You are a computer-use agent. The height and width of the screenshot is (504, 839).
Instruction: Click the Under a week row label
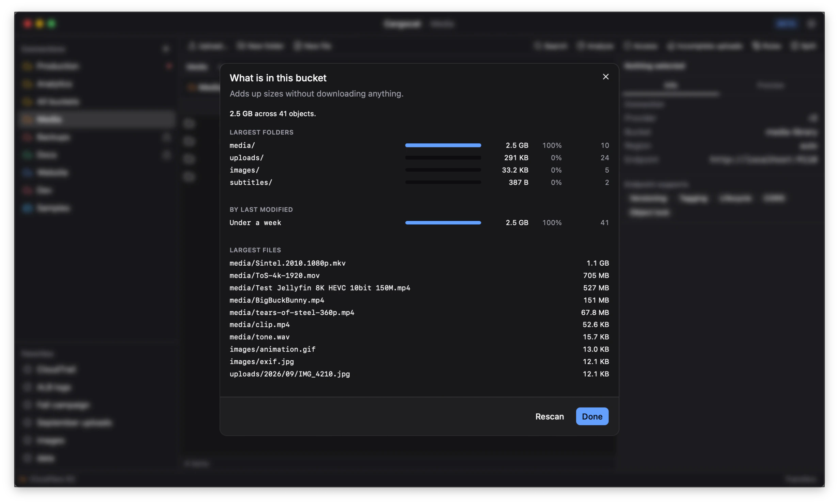[255, 223]
